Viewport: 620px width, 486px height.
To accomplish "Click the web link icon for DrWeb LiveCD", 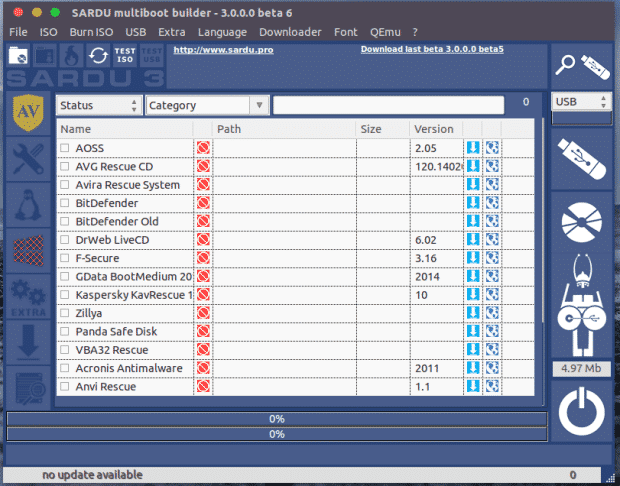I will (492, 240).
